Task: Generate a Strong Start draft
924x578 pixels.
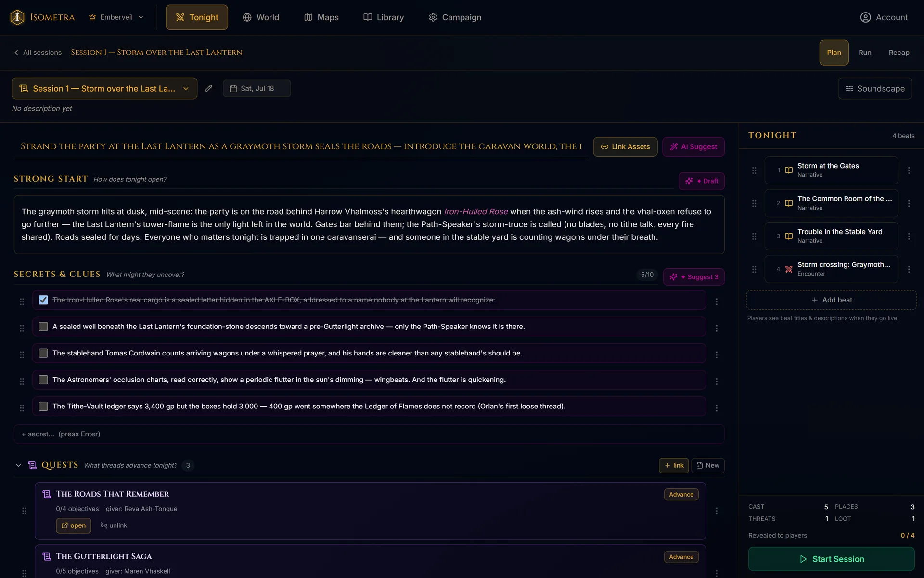Action: (701, 181)
